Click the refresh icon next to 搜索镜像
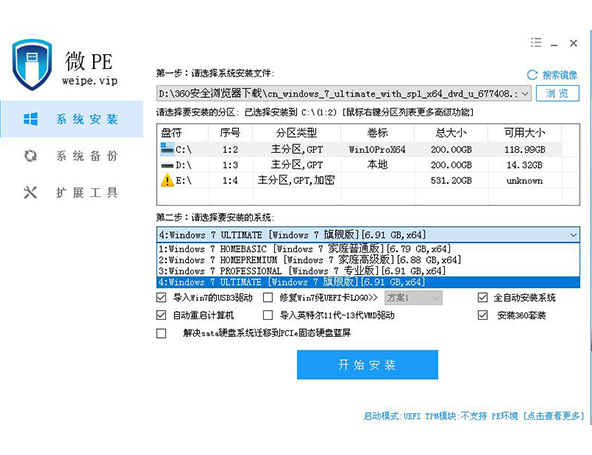 532,75
